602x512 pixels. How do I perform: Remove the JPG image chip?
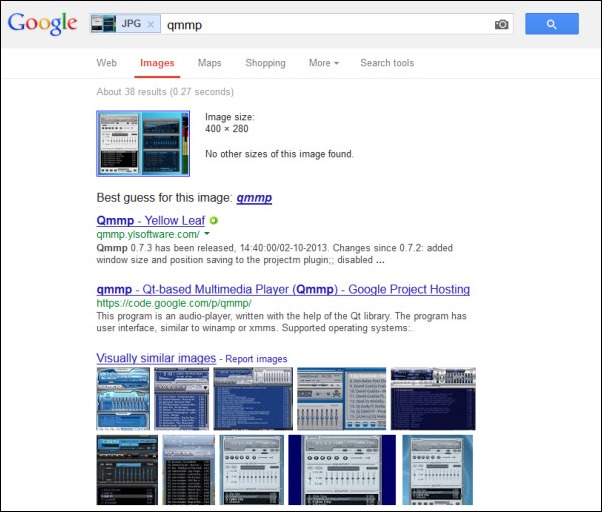pyautogui.click(x=151, y=25)
